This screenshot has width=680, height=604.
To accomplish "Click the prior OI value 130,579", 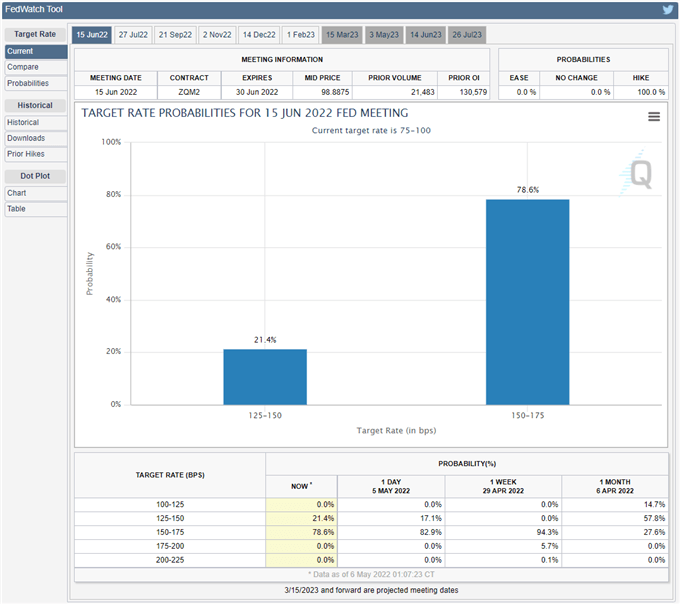I will [x=464, y=92].
